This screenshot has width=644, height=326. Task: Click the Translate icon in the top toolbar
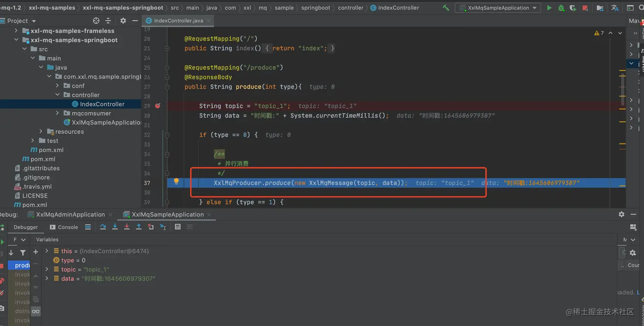pos(615,8)
